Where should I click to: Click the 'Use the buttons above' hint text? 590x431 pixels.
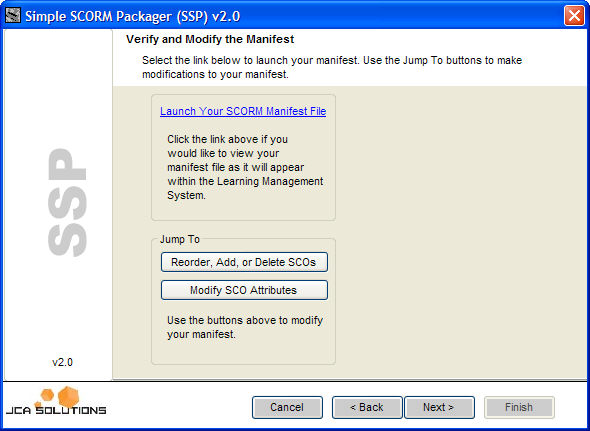coord(245,327)
